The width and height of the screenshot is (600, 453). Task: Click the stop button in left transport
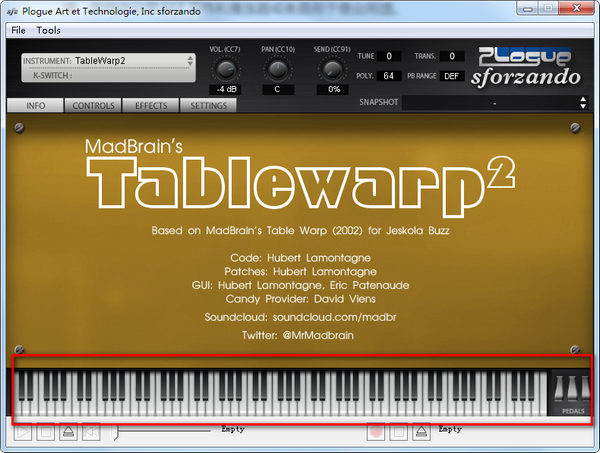(45, 432)
